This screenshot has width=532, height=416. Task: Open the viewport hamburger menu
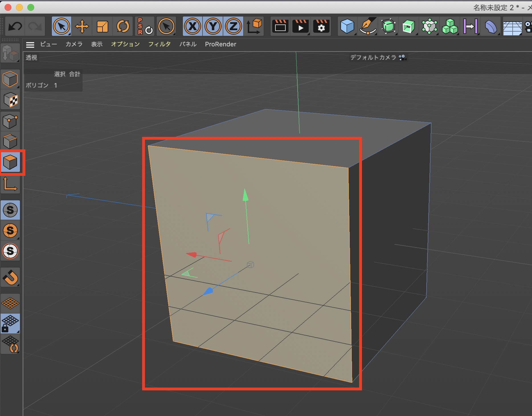click(x=30, y=44)
